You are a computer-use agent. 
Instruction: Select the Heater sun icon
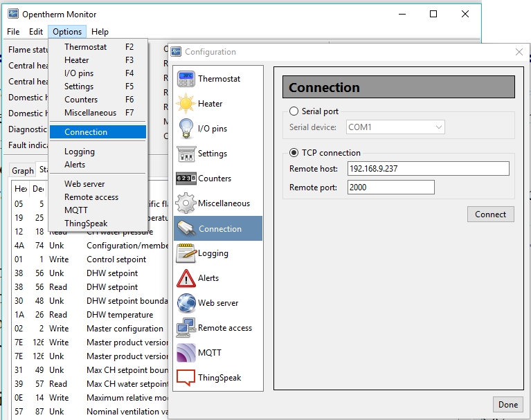(186, 104)
